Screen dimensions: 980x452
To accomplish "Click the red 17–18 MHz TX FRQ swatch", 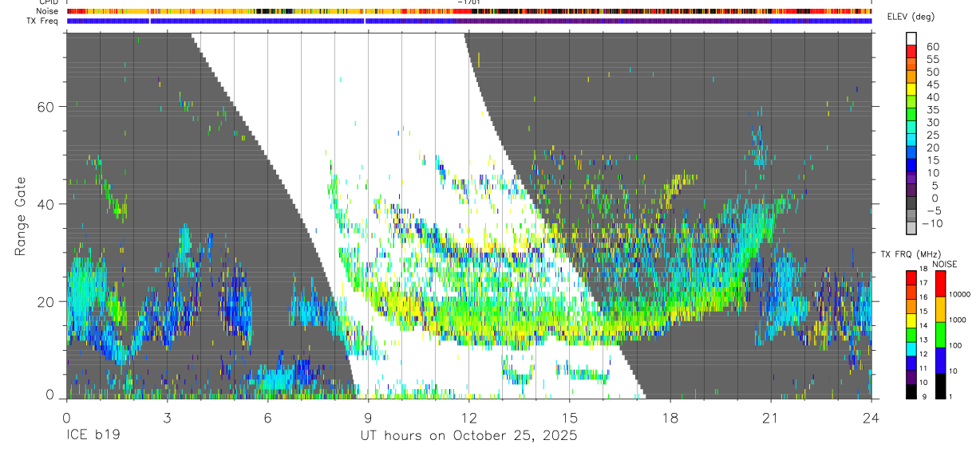I will click(912, 277).
